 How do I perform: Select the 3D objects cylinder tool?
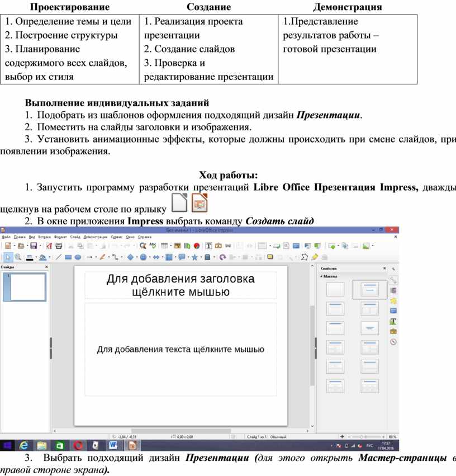pyautogui.click(x=207, y=257)
